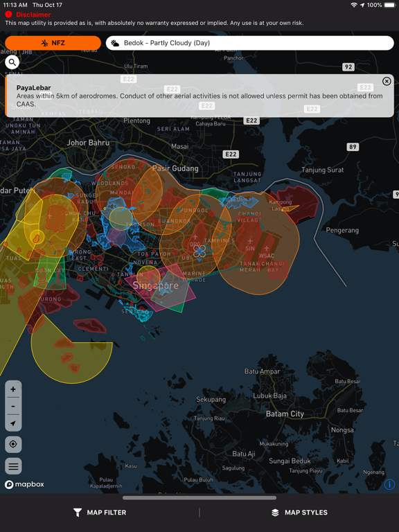Open the hamburger menu button
Screen dimensions: 399x532
pos(13,465)
